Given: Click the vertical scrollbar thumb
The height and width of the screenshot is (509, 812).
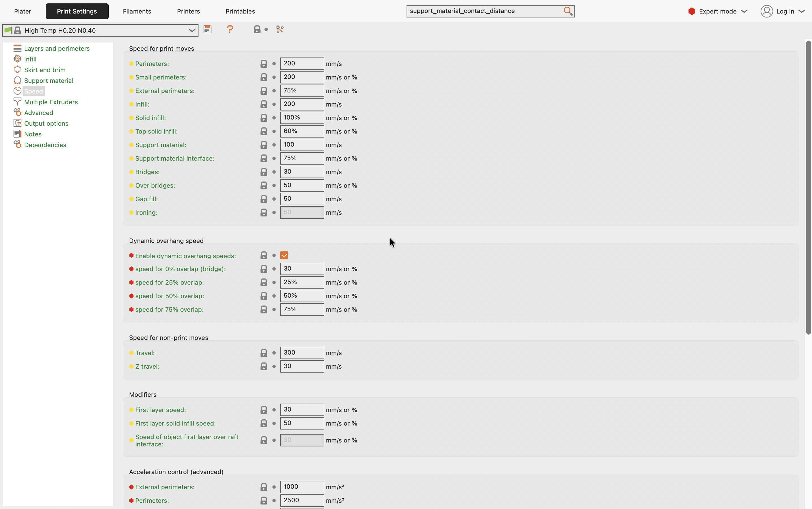Looking at the screenshot, I should [x=808, y=187].
